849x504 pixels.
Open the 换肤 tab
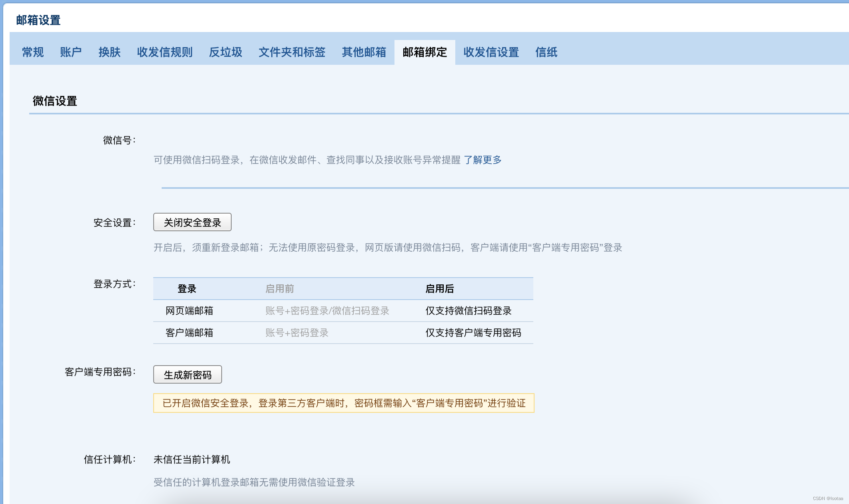point(110,52)
